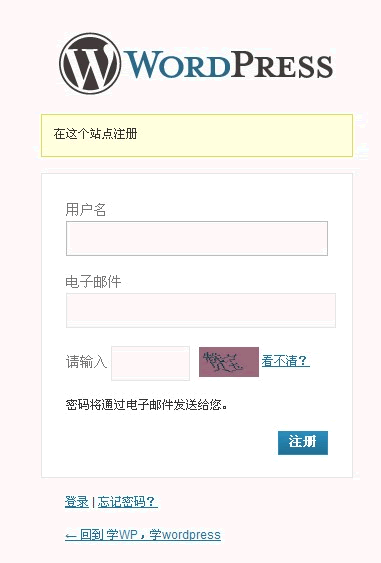Click empty area beside 注册 button
Image resolution: width=381 pixels, height=563 pixels.
coord(169,443)
